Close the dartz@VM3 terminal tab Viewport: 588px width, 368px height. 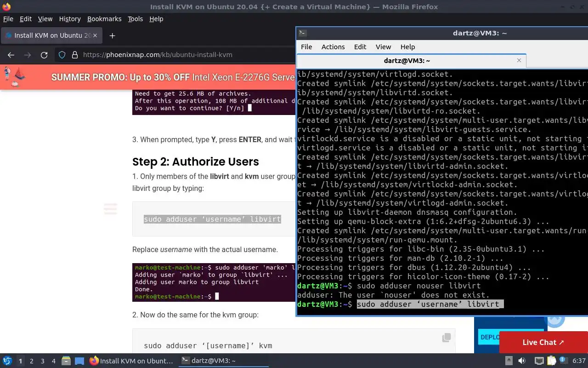pos(519,60)
